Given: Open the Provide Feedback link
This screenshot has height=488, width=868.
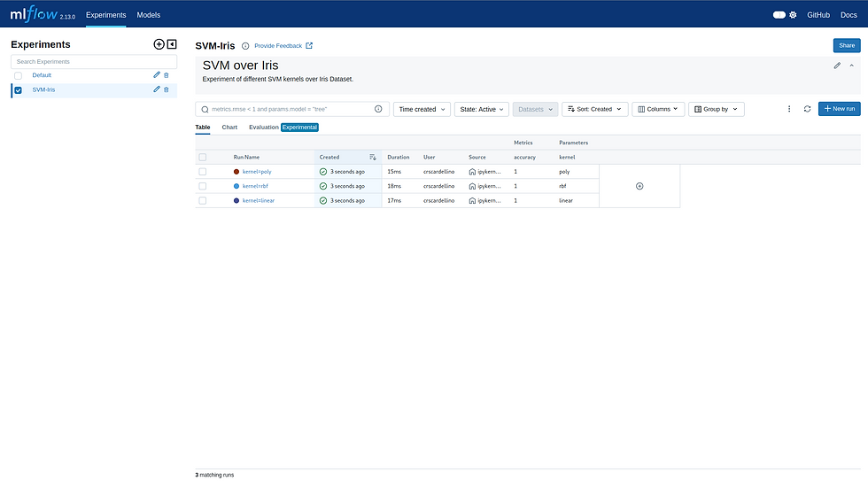Looking at the screenshot, I should click(x=283, y=46).
